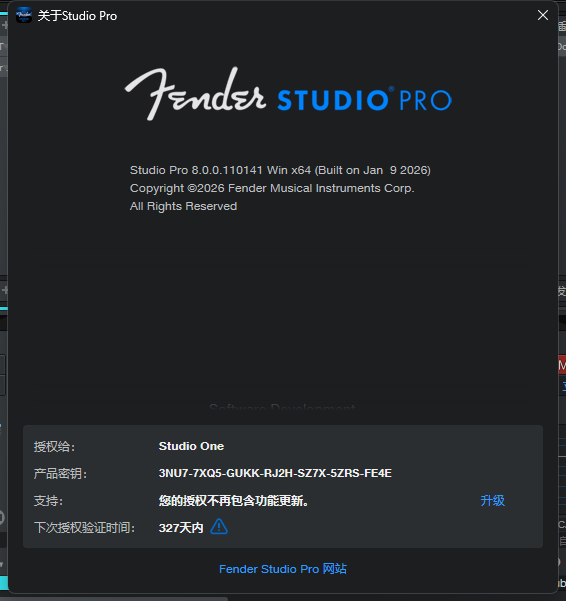Close the About Studio Pro dialog
This screenshot has height=601, width=566.
[543, 15]
